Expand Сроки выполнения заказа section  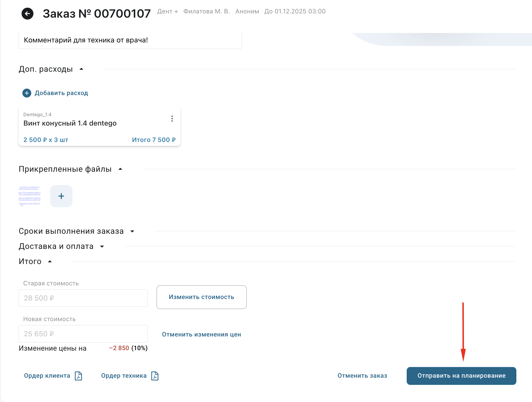click(132, 231)
